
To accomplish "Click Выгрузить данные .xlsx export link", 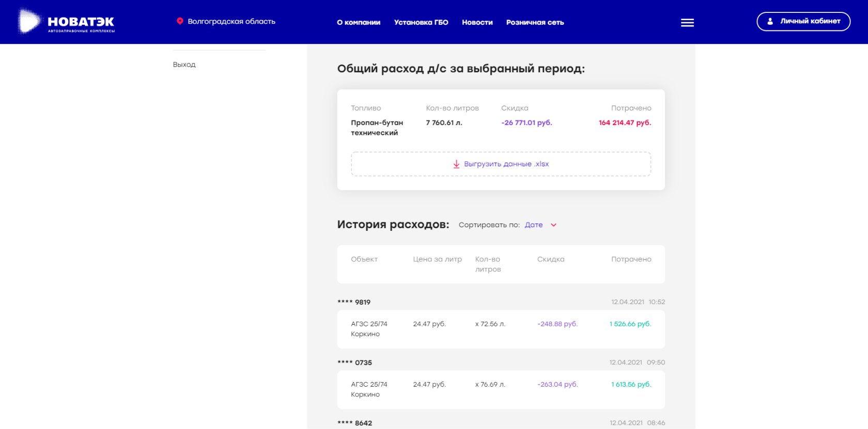I will coord(506,164).
